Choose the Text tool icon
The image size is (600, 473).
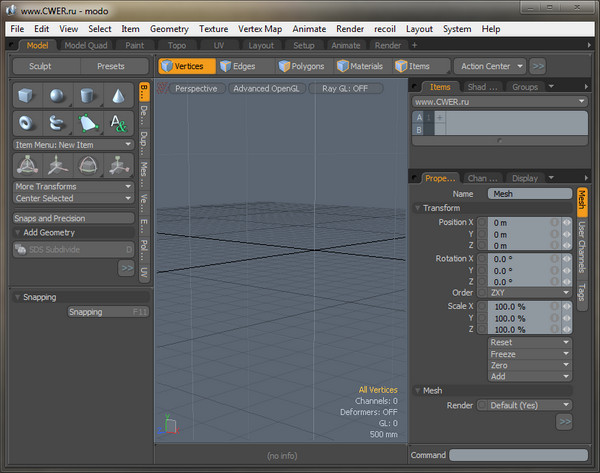point(119,124)
